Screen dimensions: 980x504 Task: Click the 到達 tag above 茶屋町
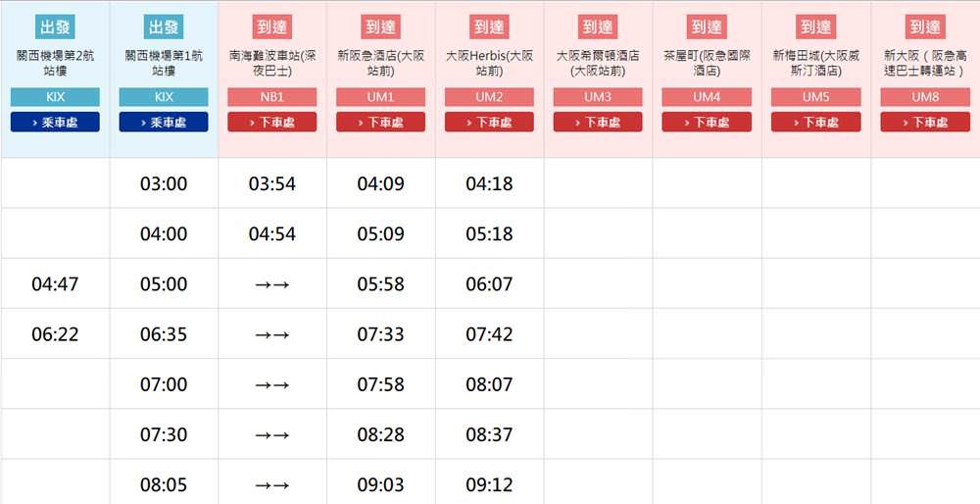point(707,27)
